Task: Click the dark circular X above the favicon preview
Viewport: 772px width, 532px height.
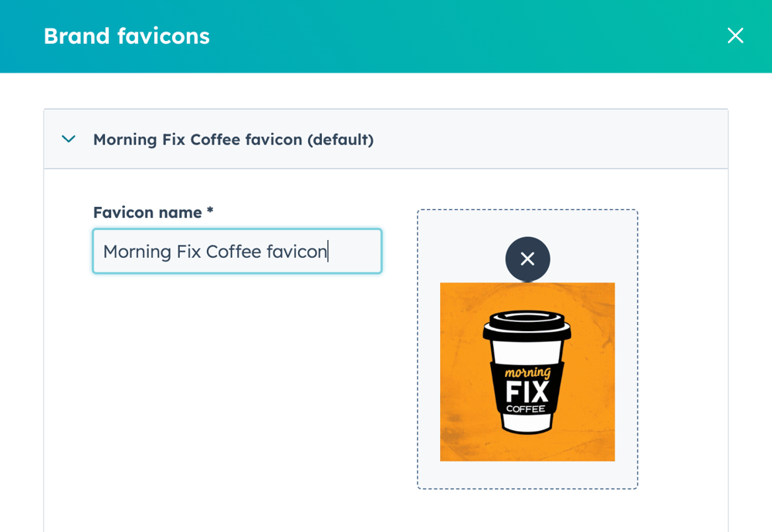Action: pos(527,259)
